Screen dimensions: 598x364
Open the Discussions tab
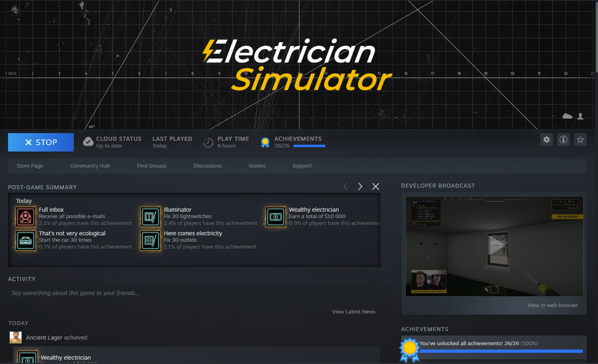tap(207, 166)
